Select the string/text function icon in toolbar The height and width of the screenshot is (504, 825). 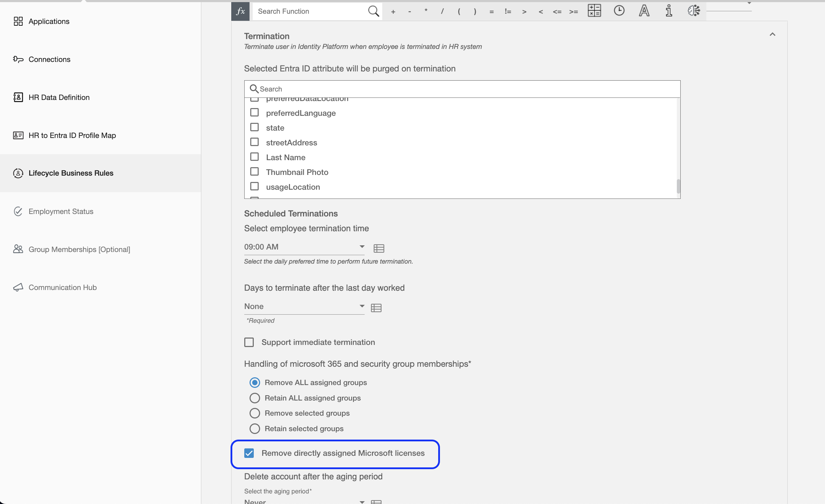tap(643, 11)
